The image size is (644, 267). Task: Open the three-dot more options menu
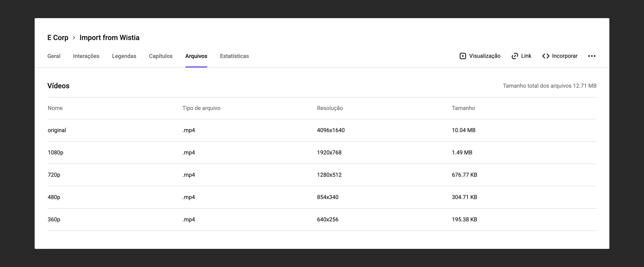pos(592,56)
